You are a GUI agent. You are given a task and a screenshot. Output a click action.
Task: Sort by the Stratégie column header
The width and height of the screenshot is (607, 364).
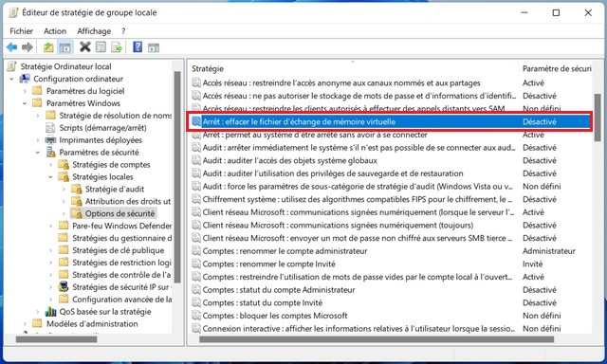point(353,68)
